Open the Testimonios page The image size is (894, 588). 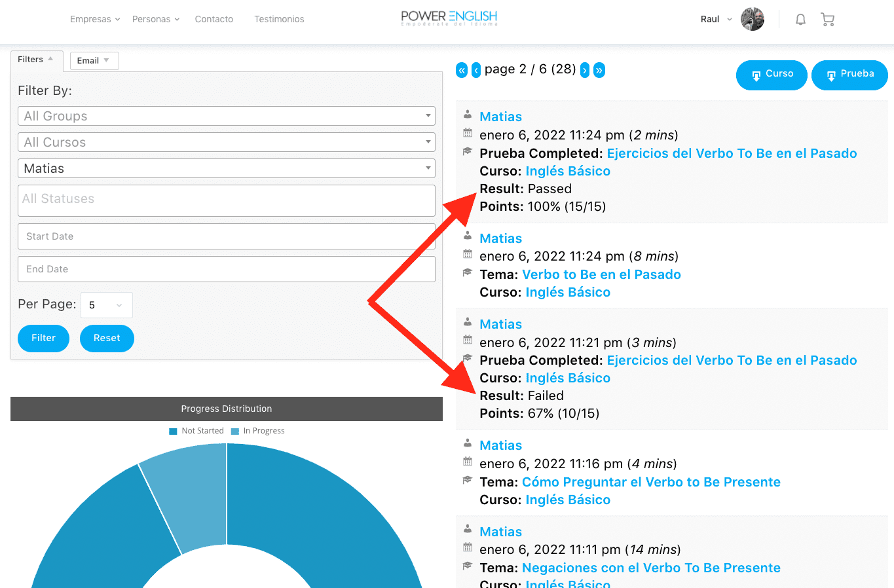pos(279,19)
